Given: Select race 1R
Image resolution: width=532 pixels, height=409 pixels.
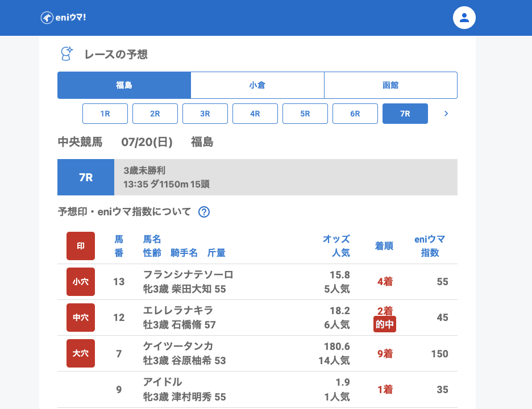Looking at the screenshot, I should pos(105,114).
